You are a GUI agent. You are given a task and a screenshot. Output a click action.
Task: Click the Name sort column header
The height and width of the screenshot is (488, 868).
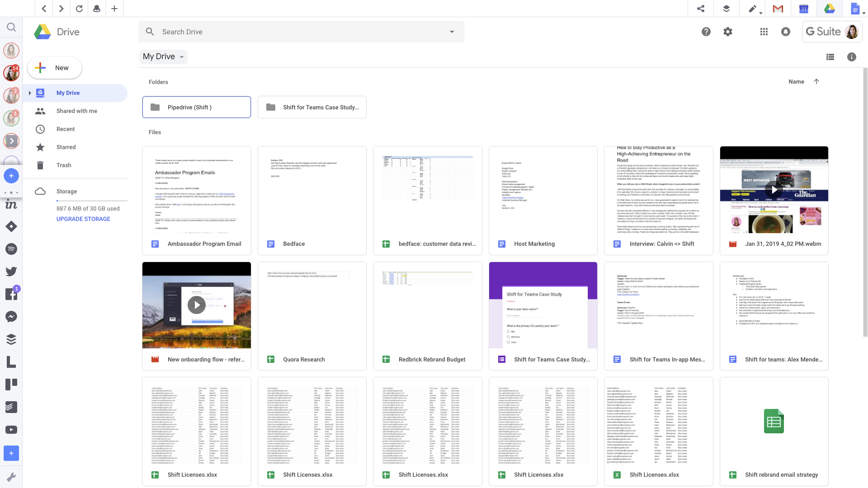pyautogui.click(x=796, y=82)
